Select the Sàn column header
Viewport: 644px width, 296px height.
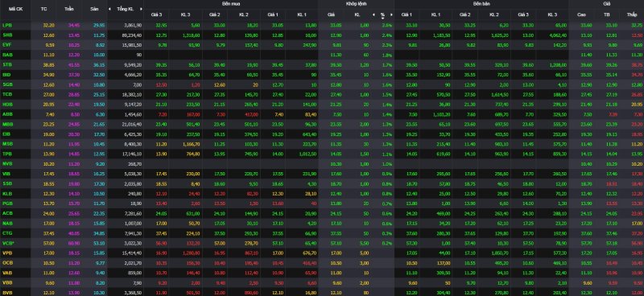click(x=95, y=9)
